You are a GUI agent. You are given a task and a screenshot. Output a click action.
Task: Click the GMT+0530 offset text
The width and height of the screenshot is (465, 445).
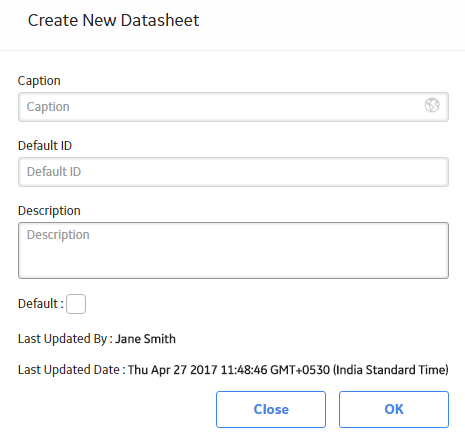point(300,370)
